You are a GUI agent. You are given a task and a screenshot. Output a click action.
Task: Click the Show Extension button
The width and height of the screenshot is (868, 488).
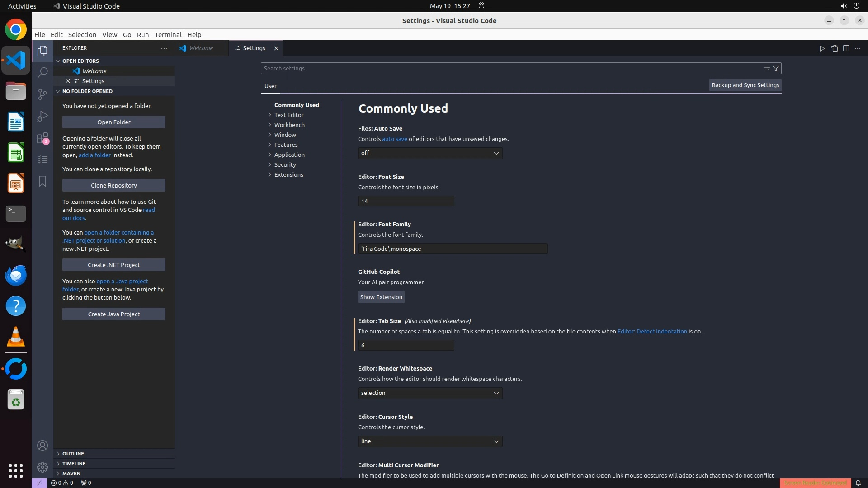point(381,297)
